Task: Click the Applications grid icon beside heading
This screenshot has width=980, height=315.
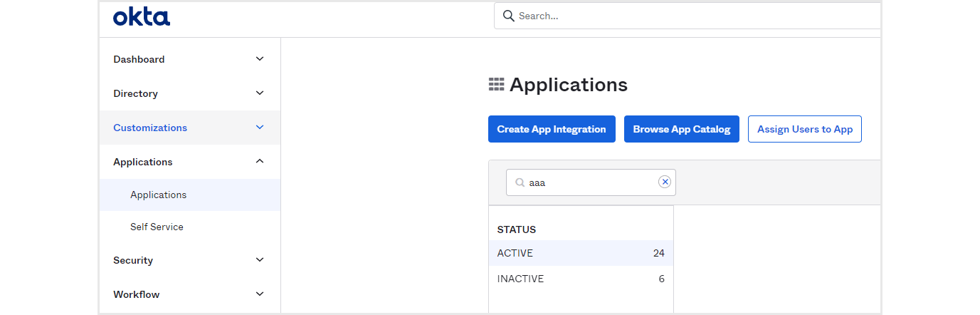Action: tap(496, 85)
